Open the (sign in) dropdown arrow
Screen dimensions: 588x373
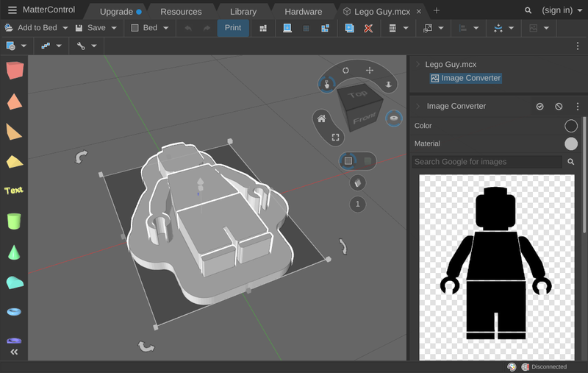pyautogui.click(x=580, y=10)
